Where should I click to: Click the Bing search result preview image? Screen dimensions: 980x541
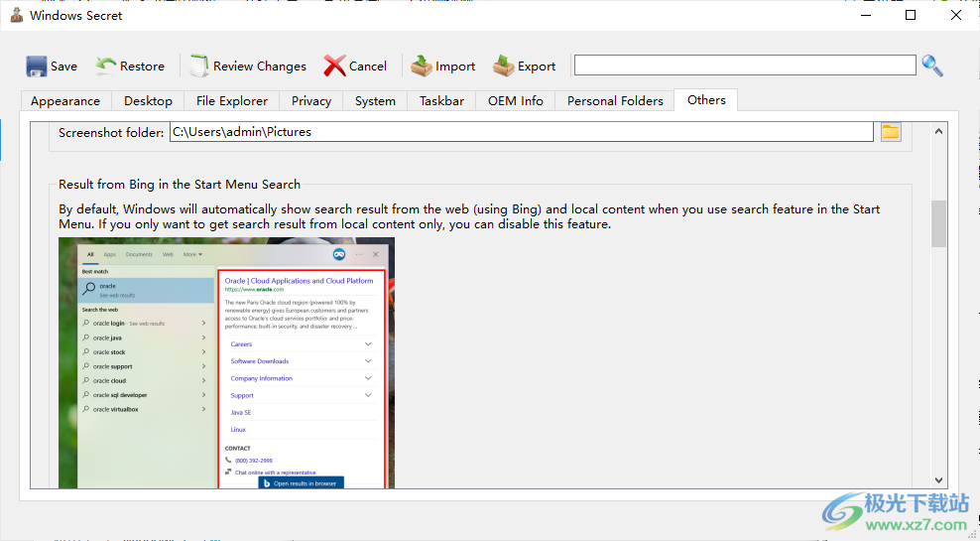click(x=226, y=362)
